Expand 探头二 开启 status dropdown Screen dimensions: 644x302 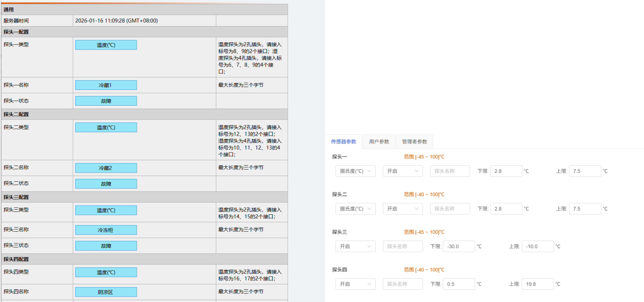pos(403,209)
